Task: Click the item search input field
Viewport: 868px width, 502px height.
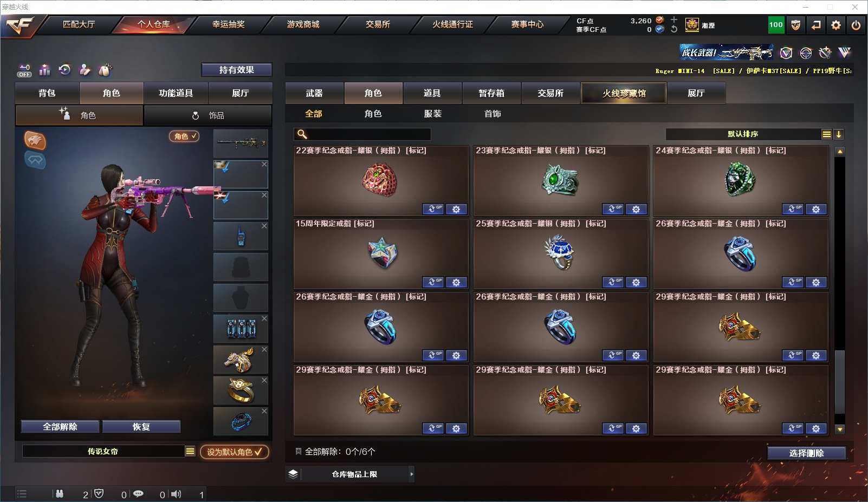Action: coord(362,134)
